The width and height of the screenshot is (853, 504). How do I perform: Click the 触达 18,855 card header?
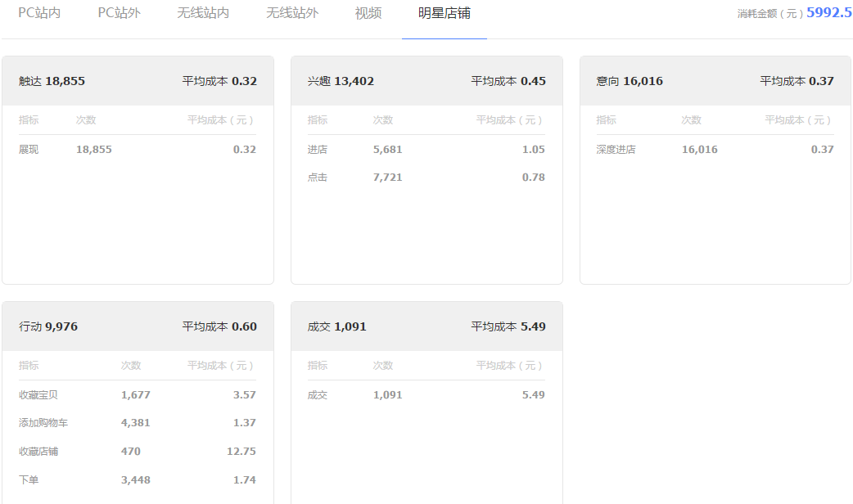[138, 81]
